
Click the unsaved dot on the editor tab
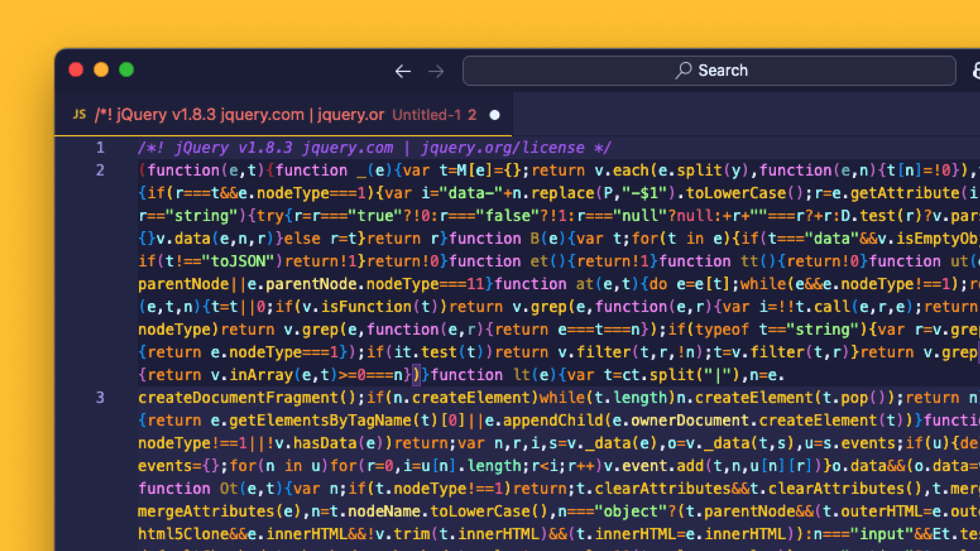[x=494, y=115]
